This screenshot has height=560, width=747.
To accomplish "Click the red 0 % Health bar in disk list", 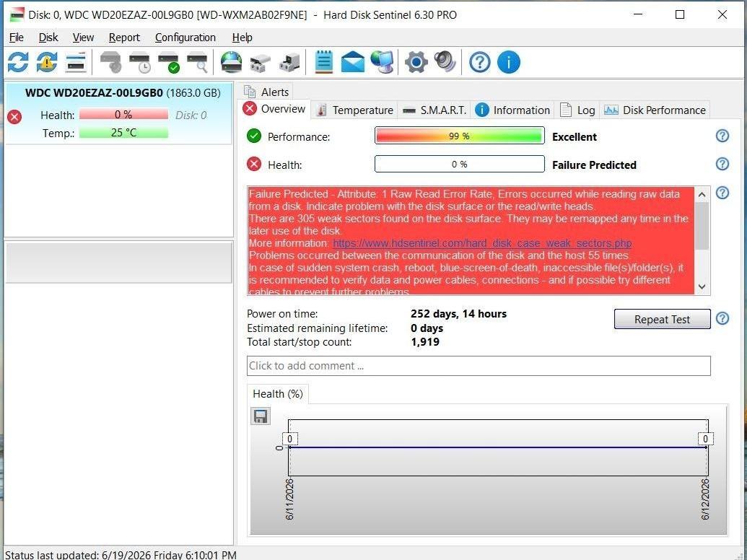I will [x=123, y=115].
